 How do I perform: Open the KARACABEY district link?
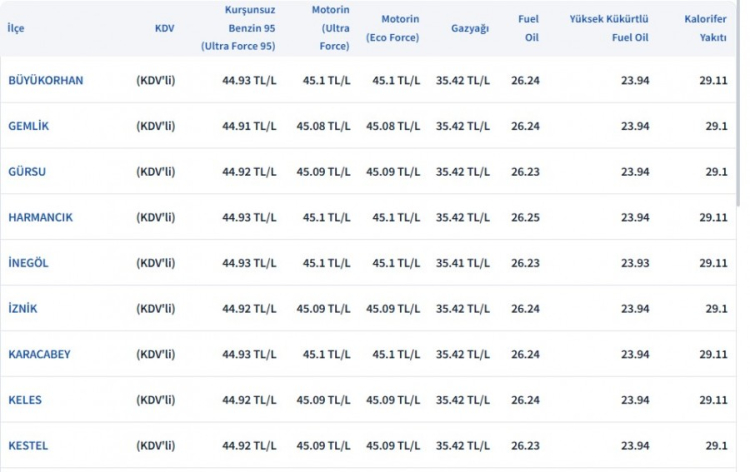39,354
